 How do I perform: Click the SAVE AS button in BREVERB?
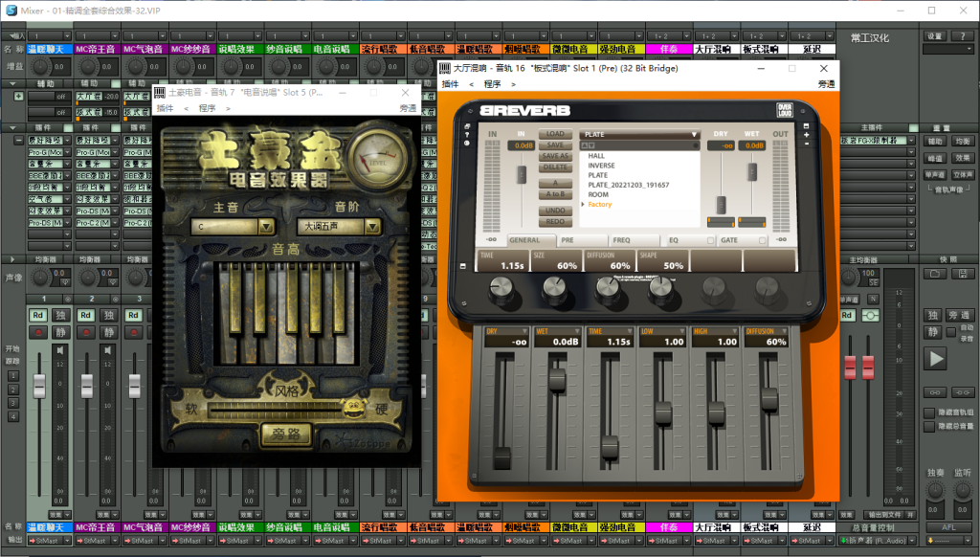pos(555,156)
